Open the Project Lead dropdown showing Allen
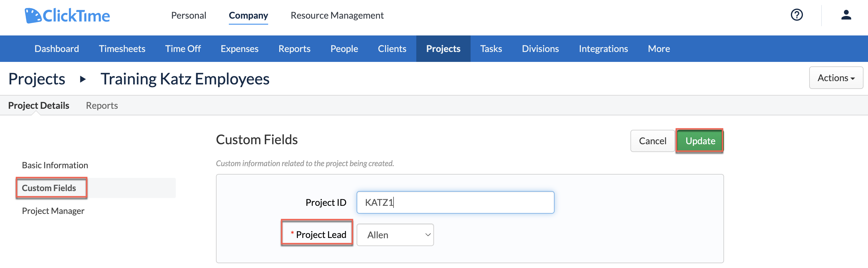868x268 pixels. 395,235
